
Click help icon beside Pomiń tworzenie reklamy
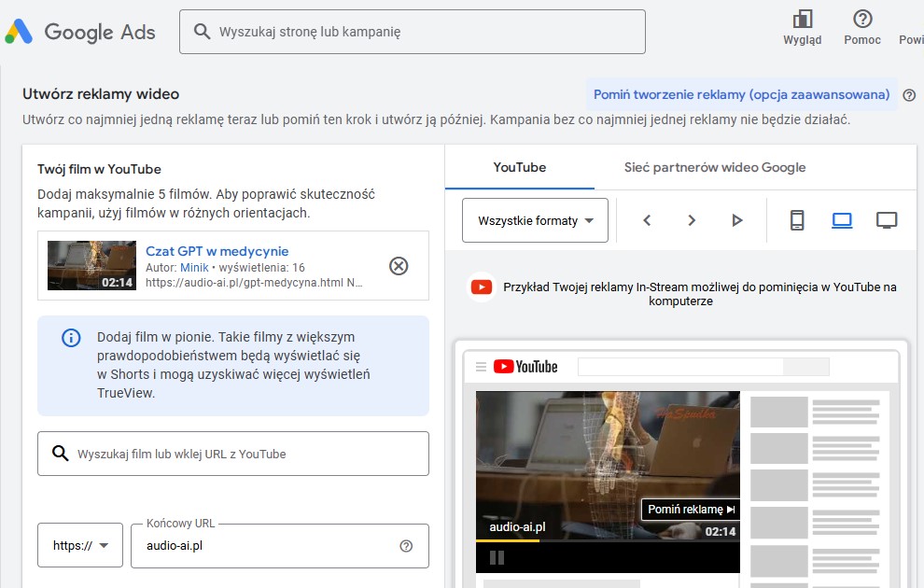pos(909,95)
